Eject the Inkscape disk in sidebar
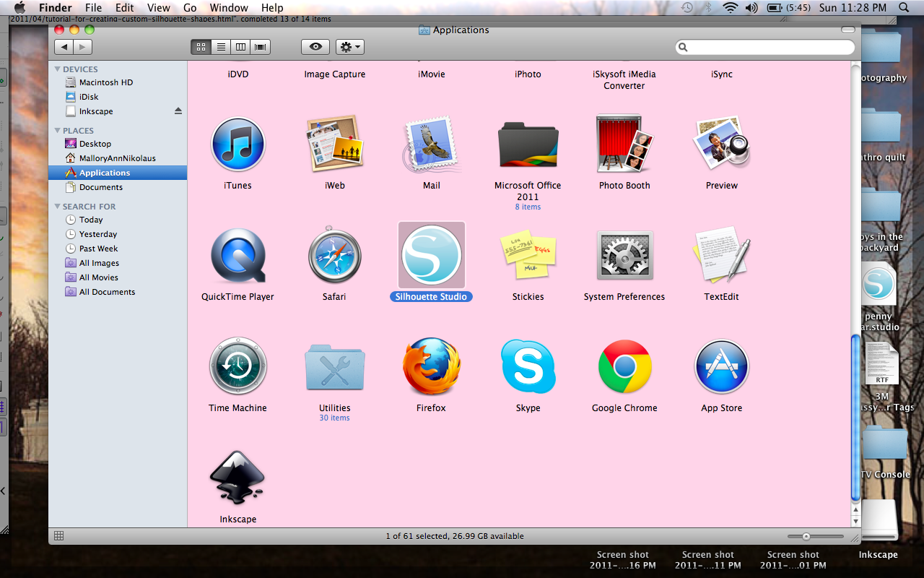The image size is (924, 578). [178, 111]
